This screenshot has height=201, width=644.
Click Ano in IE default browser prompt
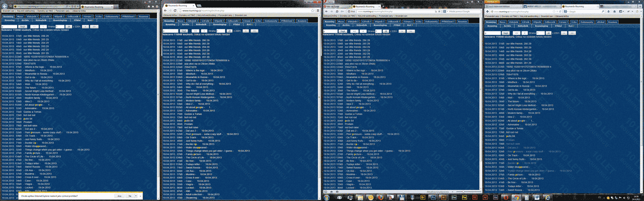click(119, 196)
